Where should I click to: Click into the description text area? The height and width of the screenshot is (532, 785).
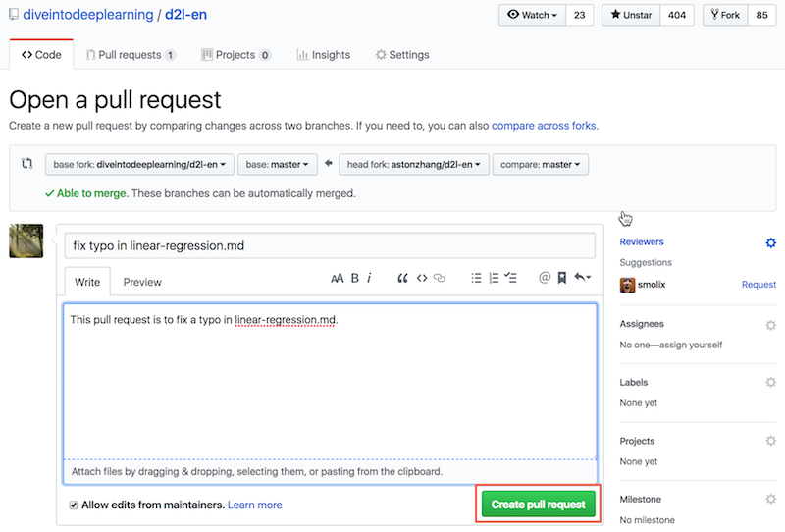[x=330, y=381]
